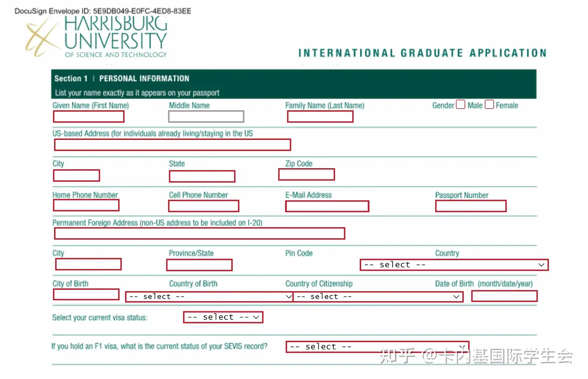Expand the Country of Birth dropdown
Screen dimensions: 588x379
(x=209, y=297)
